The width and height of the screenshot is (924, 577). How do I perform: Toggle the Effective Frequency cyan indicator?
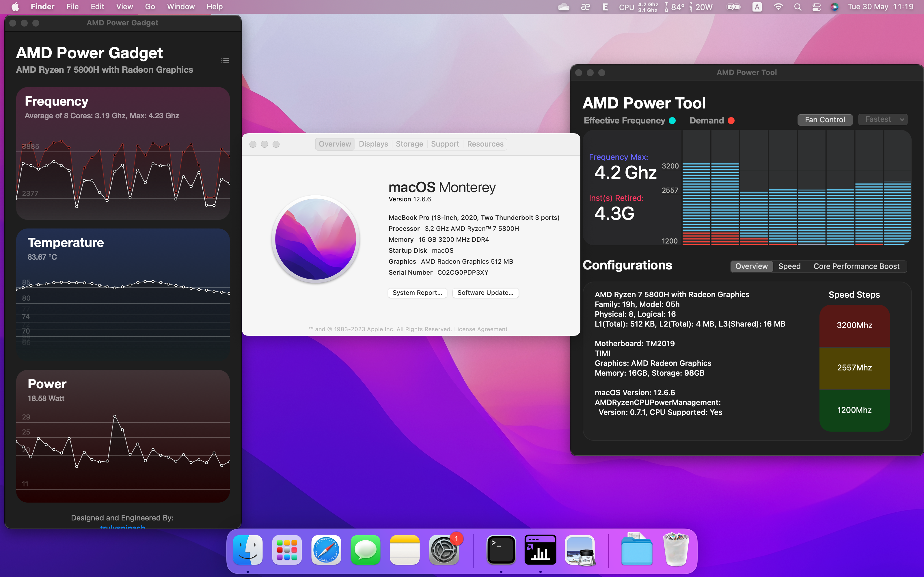tap(672, 121)
